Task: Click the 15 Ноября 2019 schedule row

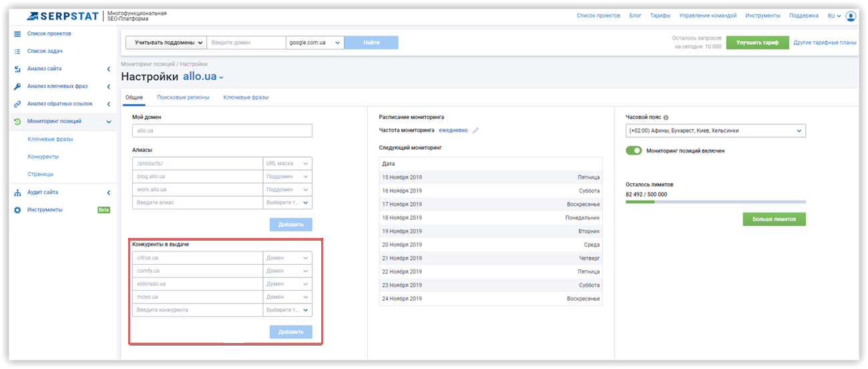Action: point(491,177)
